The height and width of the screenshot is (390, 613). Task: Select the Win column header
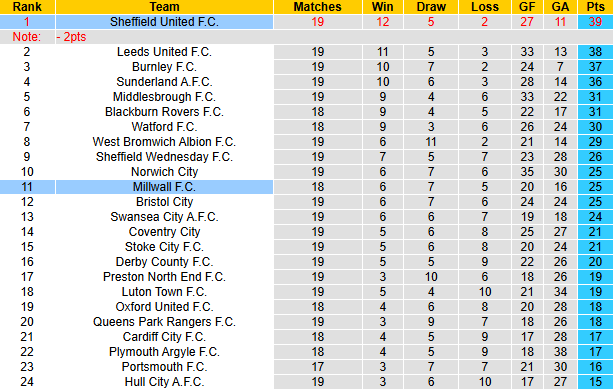(383, 7)
